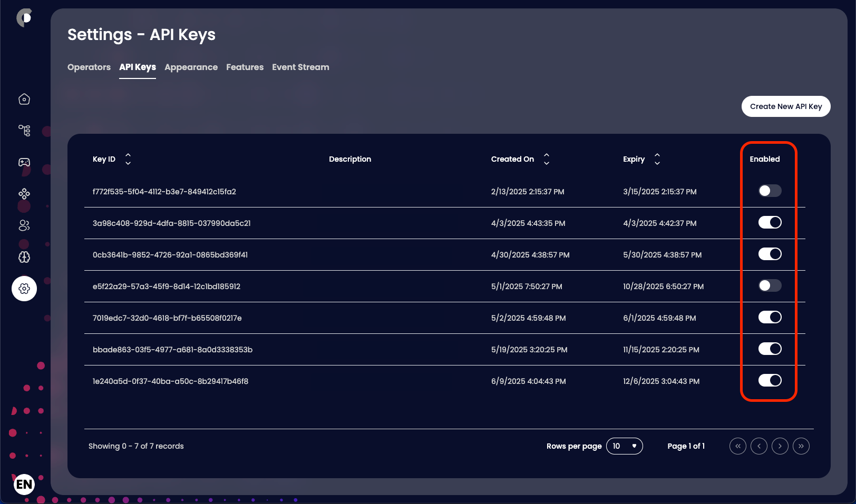Turn off the enabled switch for key 3a98c408
The width and height of the screenshot is (856, 504).
click(x=770, y=222)
